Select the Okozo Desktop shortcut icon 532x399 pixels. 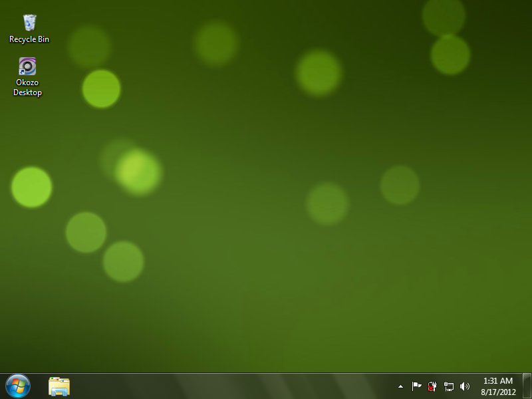(27, 66)
